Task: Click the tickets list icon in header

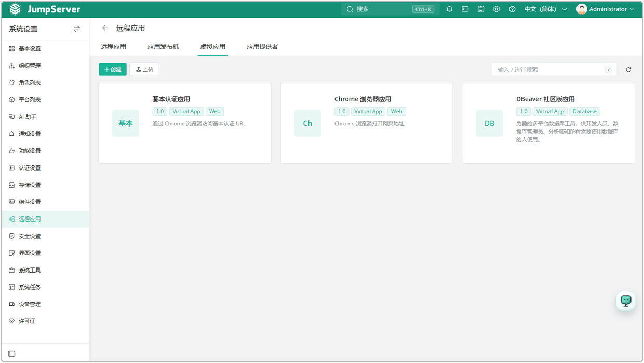Action: pyautogui.click(x=481, y=9)
